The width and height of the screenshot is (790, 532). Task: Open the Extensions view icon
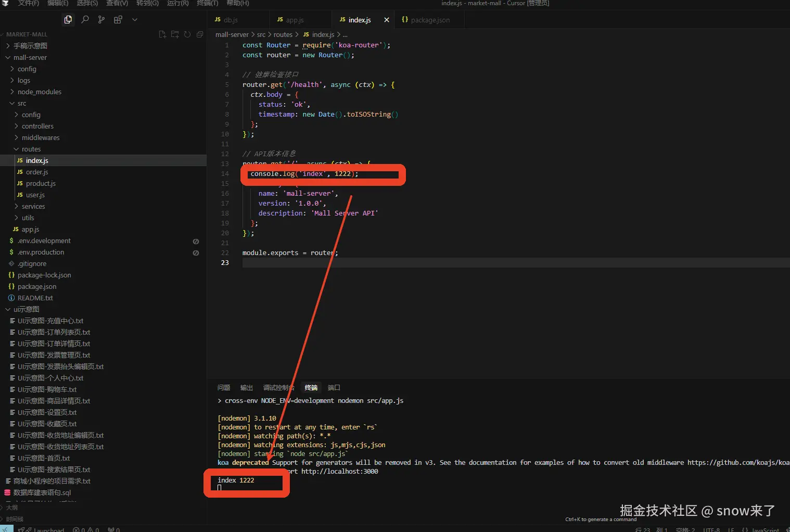pos(118,20)
